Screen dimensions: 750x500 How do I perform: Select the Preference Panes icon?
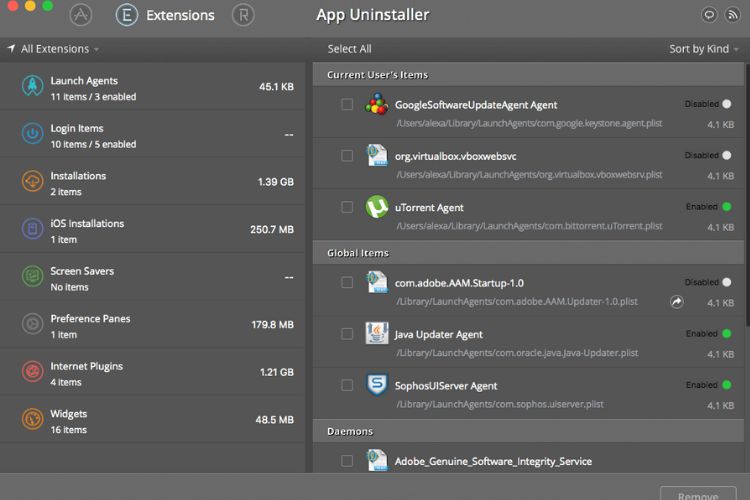tap(33, 324)
